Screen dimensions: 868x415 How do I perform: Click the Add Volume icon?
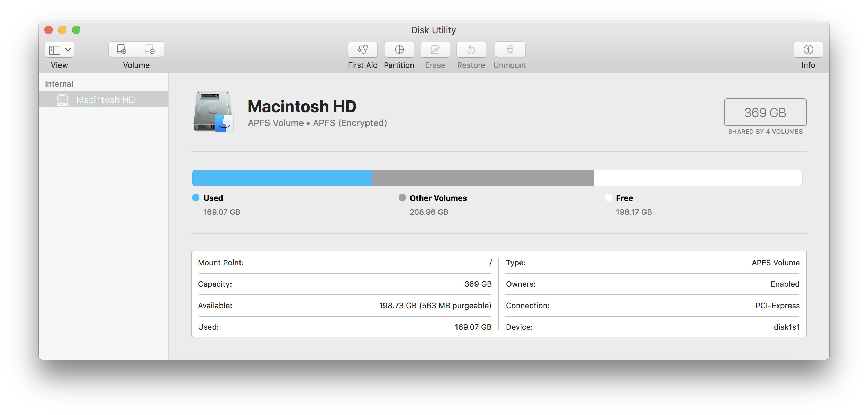pyautogui.click(x=122, y=50)
